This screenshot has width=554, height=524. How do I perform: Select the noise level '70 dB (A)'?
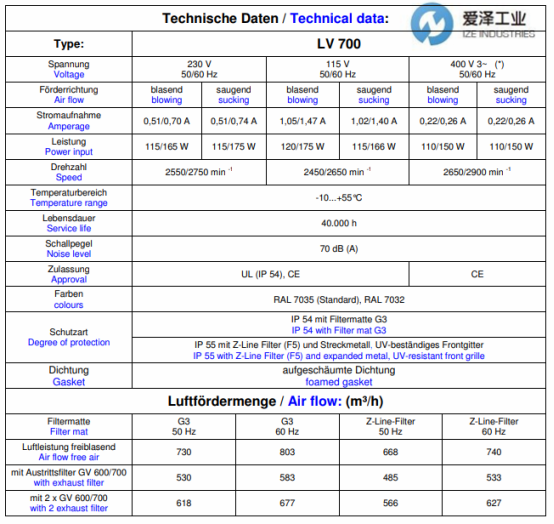tap(338, 249)
